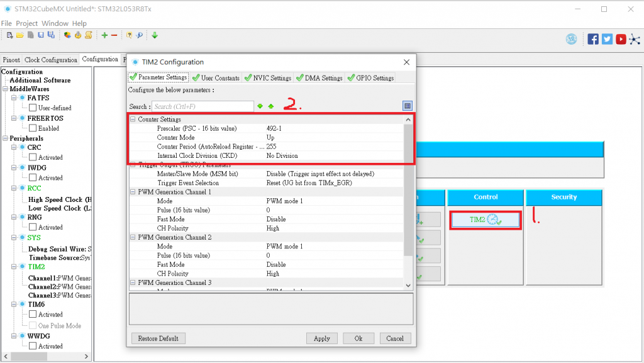
Task: Click the blue info bubble icon
Action: pos(140,35)
